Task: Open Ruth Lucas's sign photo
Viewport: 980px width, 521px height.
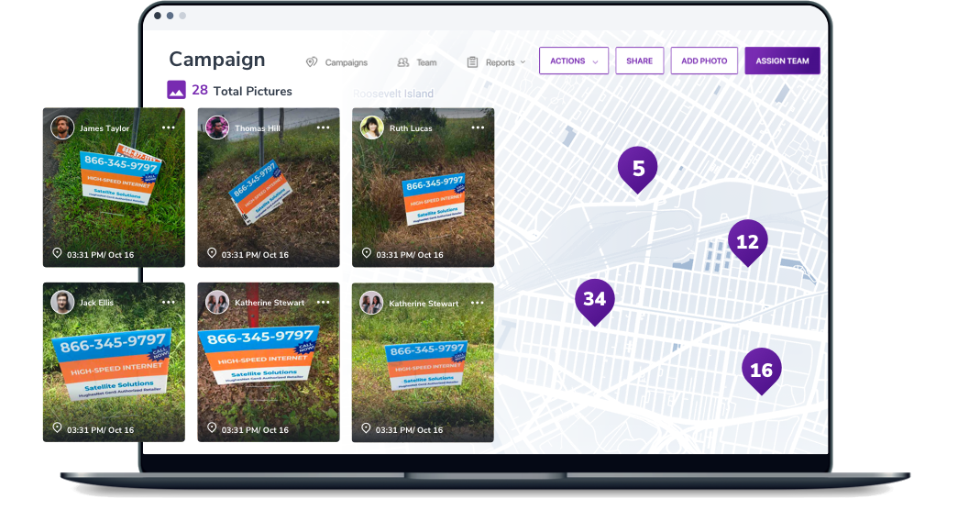Action: click(424, 188)
